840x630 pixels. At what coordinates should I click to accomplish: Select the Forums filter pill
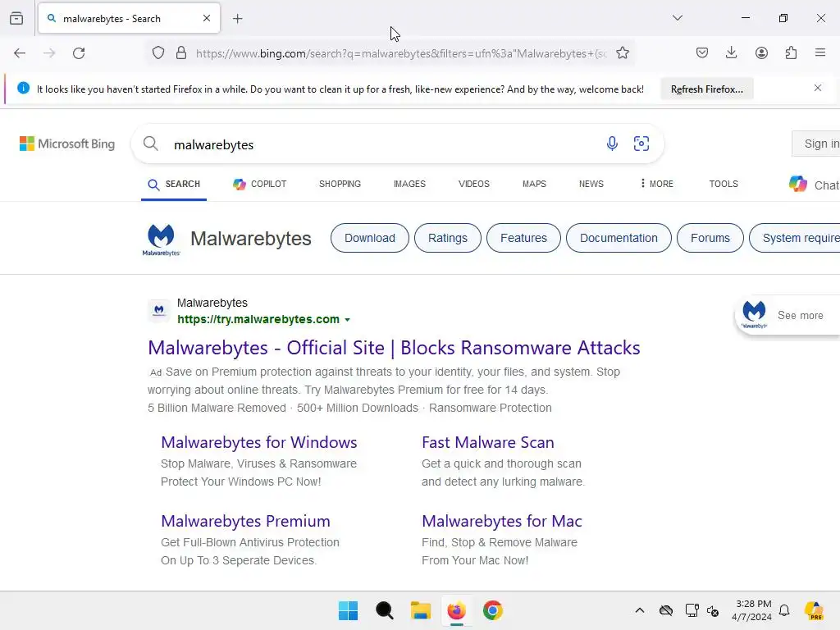pos(710,238)
